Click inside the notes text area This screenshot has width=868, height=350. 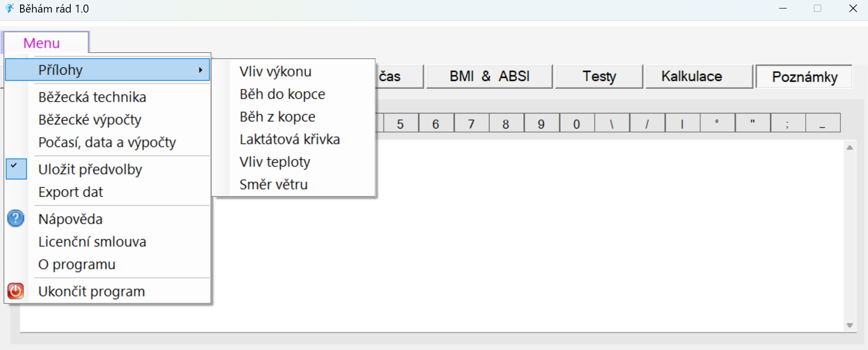click(527, 236)
